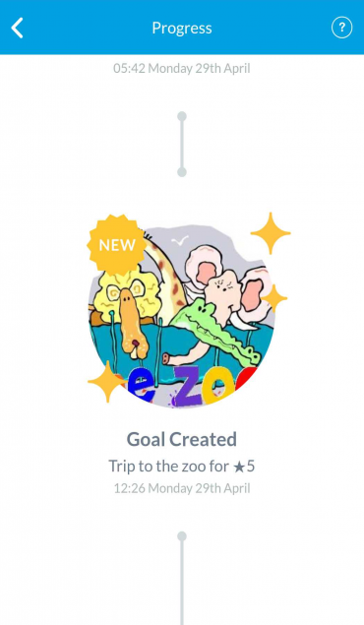This screenshot has height=625, width=364.
Task: Tap the 05:42 Monday 29th April timestamp
Action: point(182,68)
